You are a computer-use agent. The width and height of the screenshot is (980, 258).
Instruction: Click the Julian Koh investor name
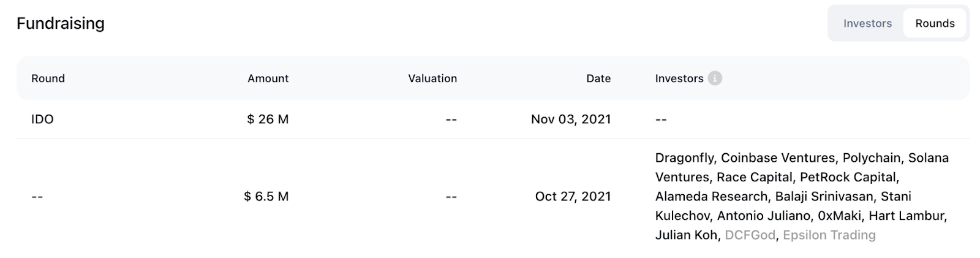pyautogui.click(x=685, y=235)
